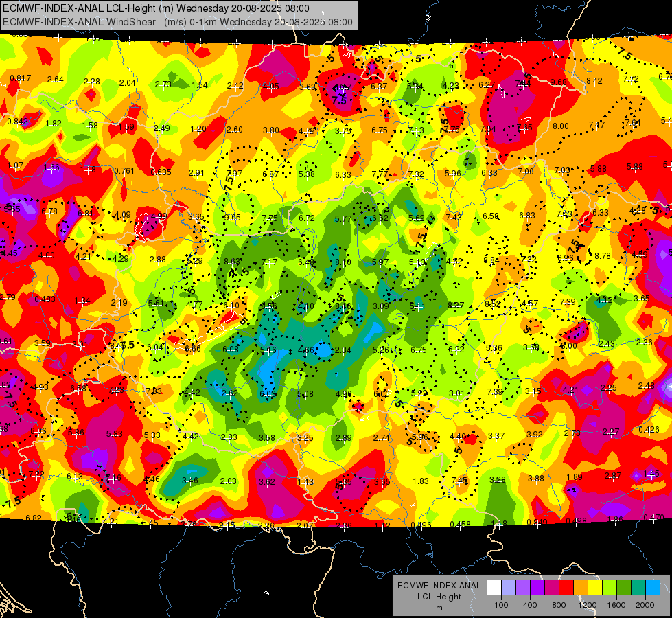Click the grid value 0.426
The image size is (672, 618).
pyautogui.click(x=649, y=430)
